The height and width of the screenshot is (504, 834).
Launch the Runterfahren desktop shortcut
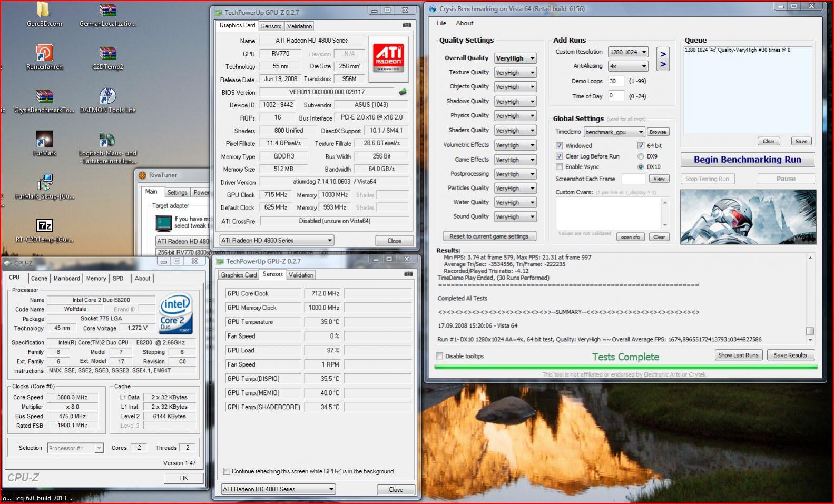pos(44,57)
